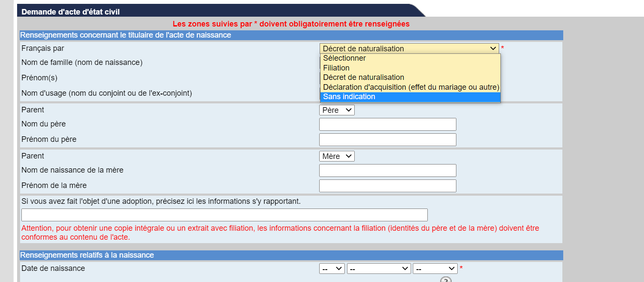644x282 pixels.
Task: Click the 'Les zones suivies par *' notice
Action: (291, 24)
